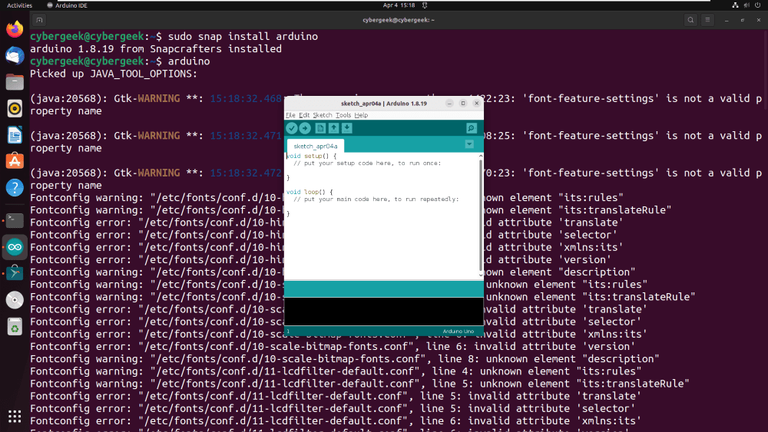Launch Firefox from the dock

15,29
